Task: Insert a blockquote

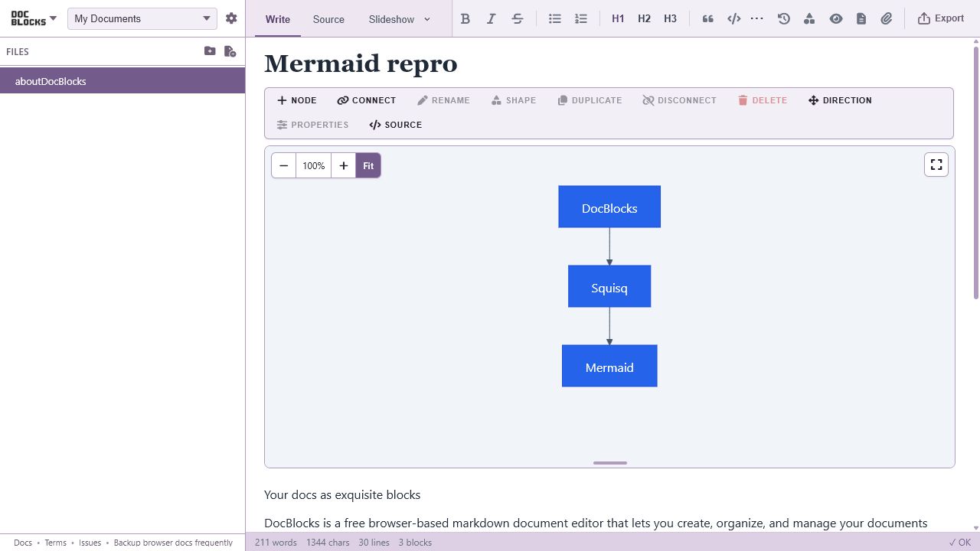Action: 708,18
